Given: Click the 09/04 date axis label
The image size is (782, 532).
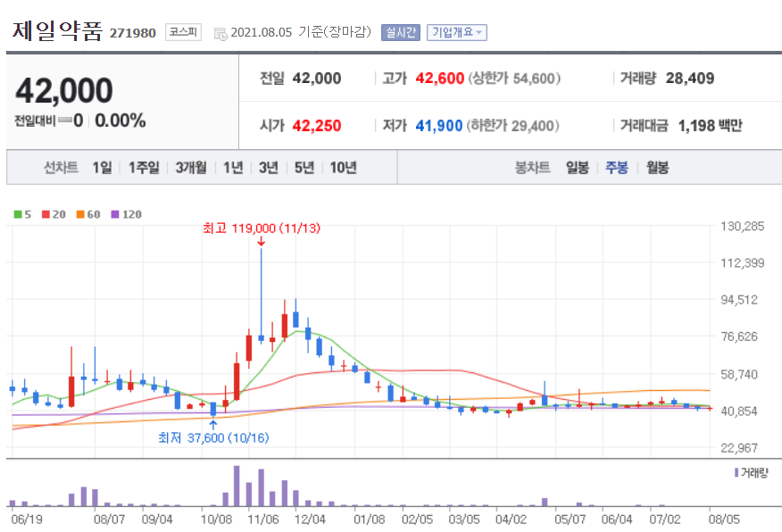Looking at the screenshot, I should pyautogui.click(x=157, y=520).
